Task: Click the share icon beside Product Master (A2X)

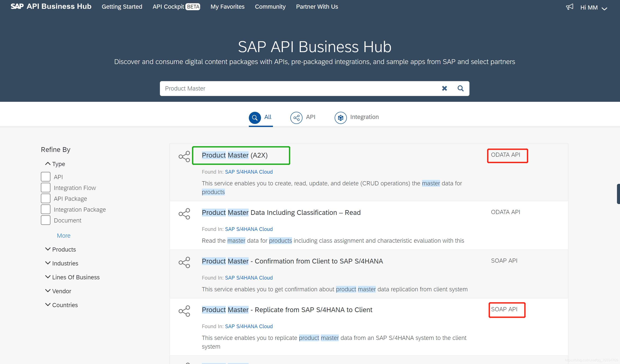Action: [184, 156]
